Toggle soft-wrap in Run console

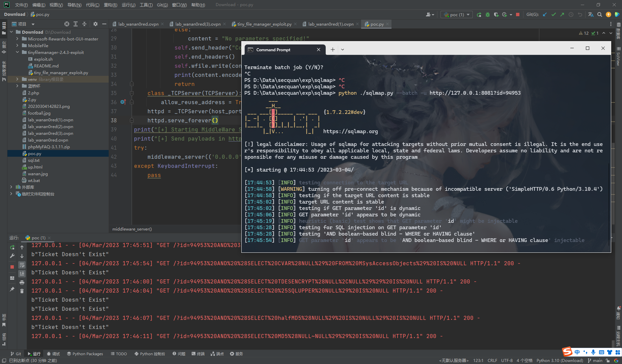[22, 265]
